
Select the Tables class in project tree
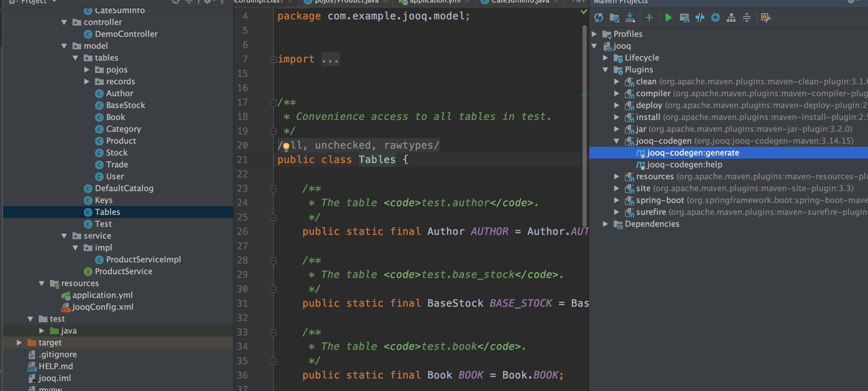118,212
